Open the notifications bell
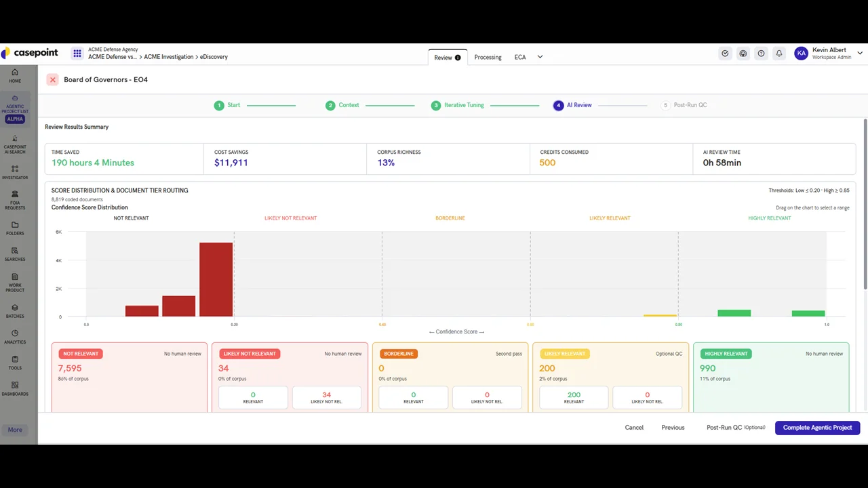This screenshot has height=488, width=868. click(x=779, y=54)
